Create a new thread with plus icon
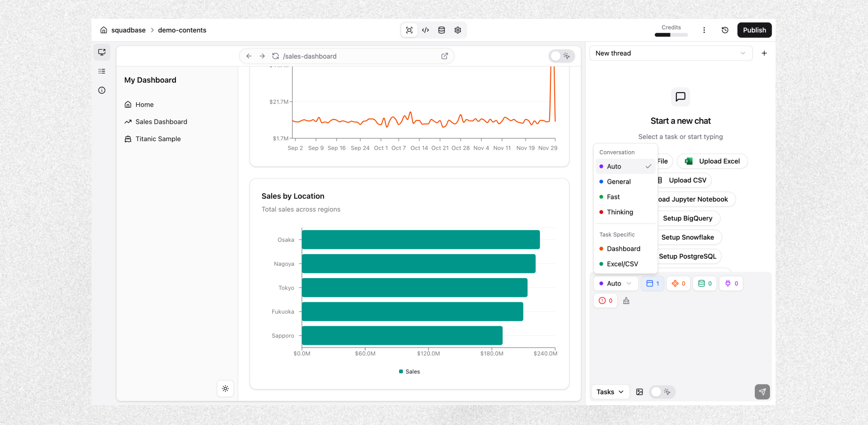This screenshot has height=425, width=868. (764, 53)
